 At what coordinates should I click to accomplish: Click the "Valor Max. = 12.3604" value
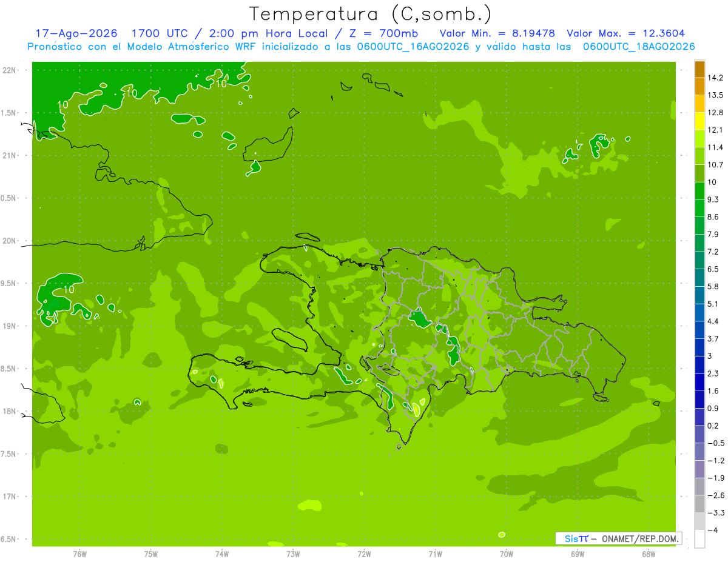tap(626, 33)
